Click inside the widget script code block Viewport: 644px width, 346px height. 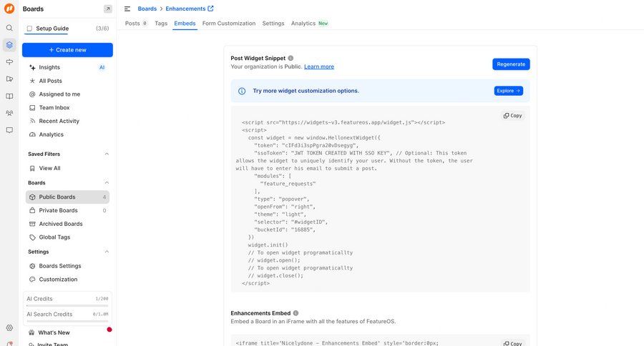click(381, 199)
